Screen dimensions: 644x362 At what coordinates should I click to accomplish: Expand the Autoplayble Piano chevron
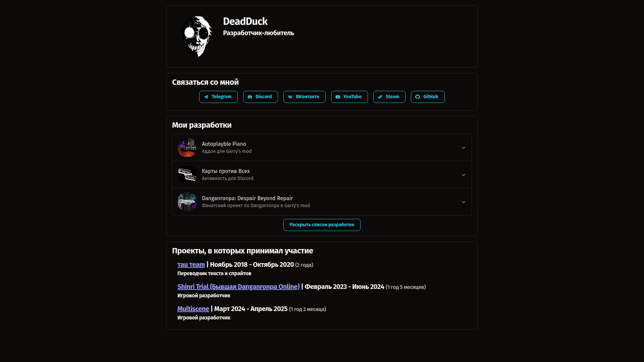tap(464, 148)
